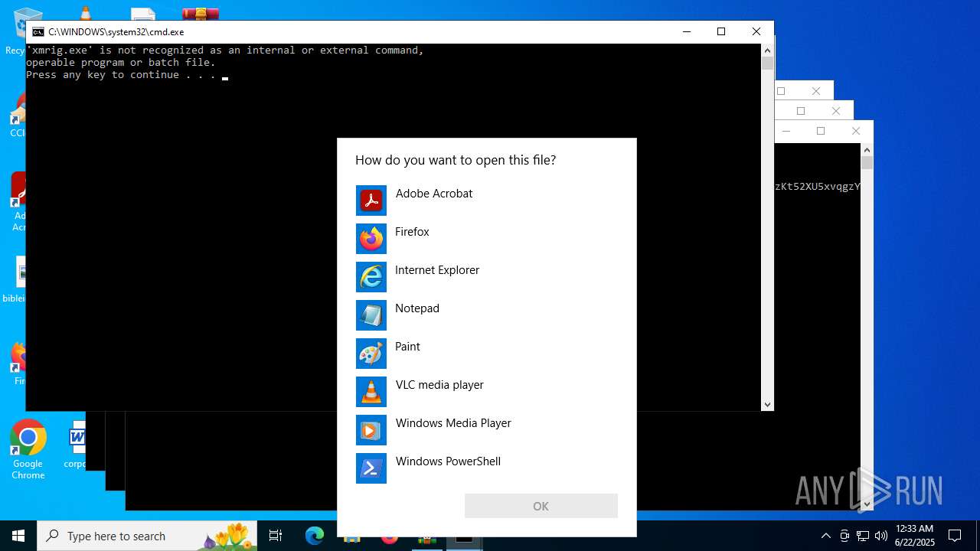Click the up arrow of cmd.exe scrollbar
This screenshot has height=551, width=980.
click(767, 50)
